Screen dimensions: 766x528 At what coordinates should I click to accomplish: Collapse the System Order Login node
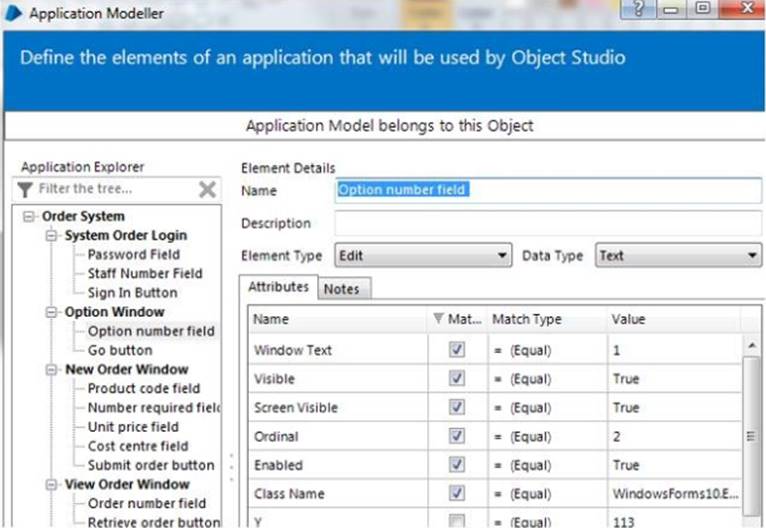52,236
